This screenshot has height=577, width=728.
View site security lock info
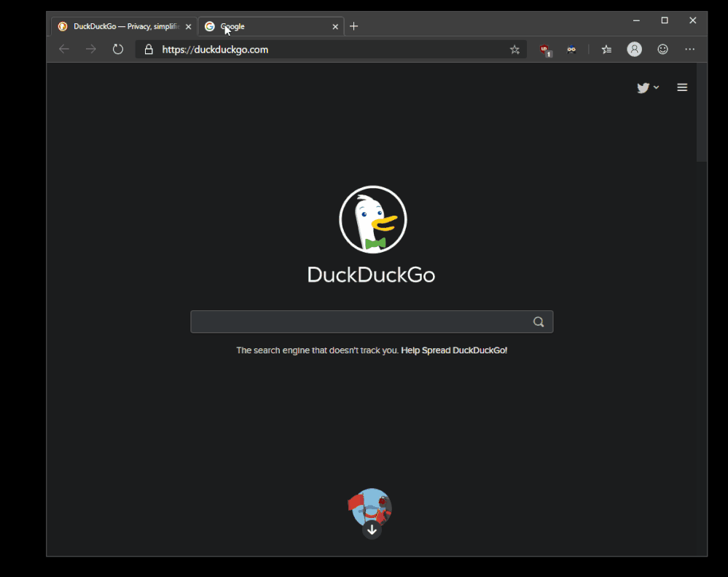(149, 50)
